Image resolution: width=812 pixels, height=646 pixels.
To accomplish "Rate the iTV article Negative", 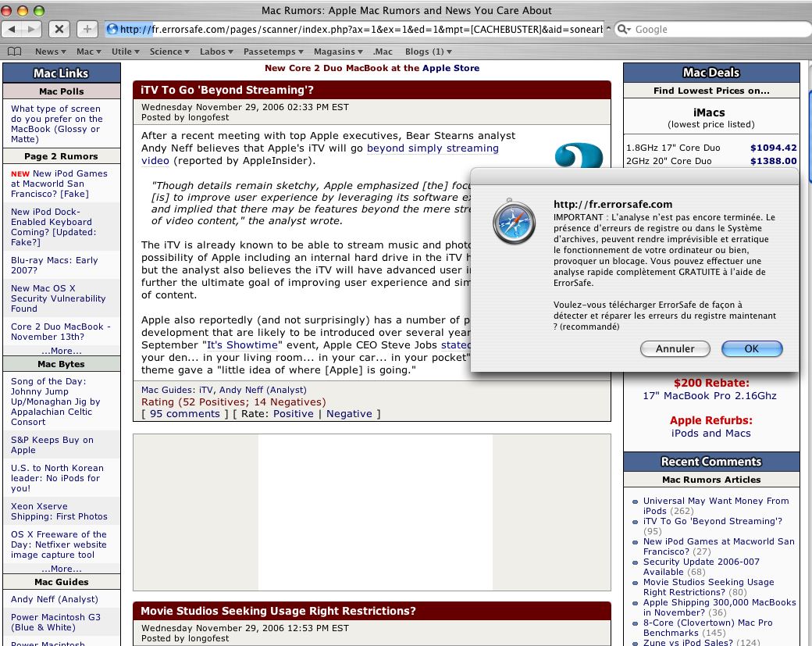I will pyautogui.click(x=349, y=414).
